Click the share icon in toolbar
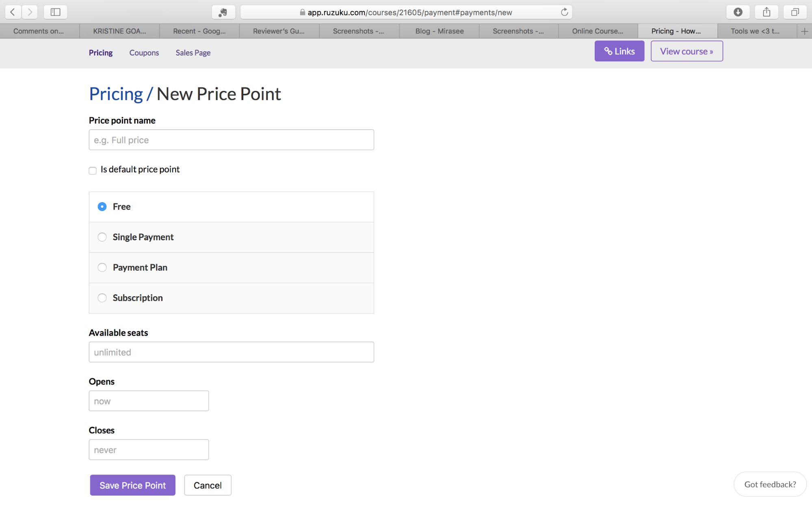Screen dimensions: 812x507 click(767, 12)
